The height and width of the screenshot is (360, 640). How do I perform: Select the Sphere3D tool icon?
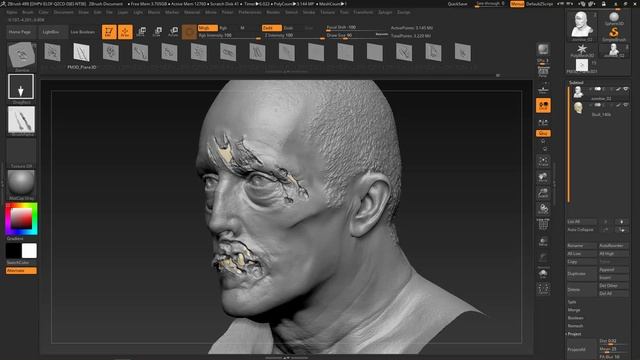(614, 19)
